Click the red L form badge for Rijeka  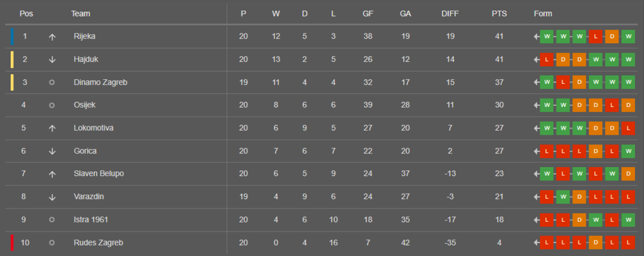(595, 37)
